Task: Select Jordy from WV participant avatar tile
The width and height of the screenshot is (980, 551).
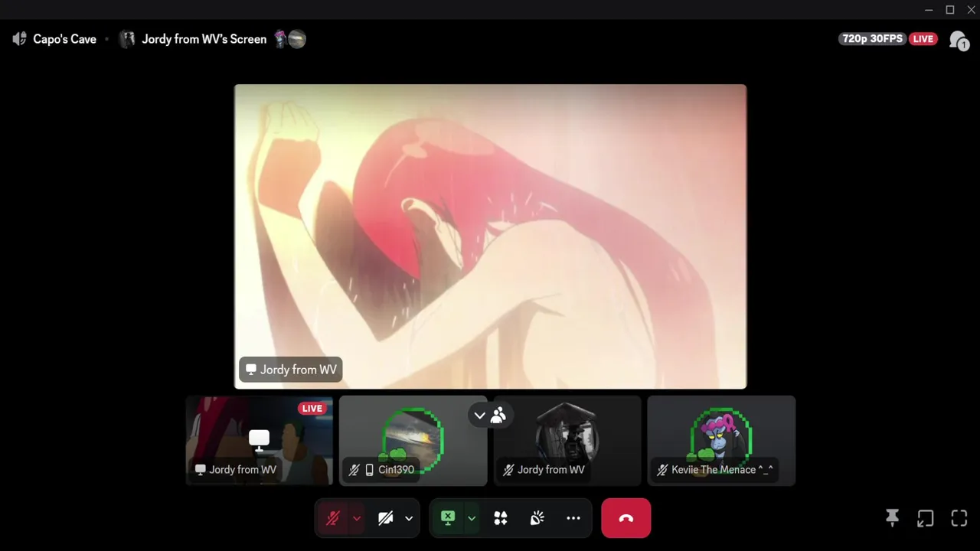Action: pyautogui.click(x=567, y=441)
